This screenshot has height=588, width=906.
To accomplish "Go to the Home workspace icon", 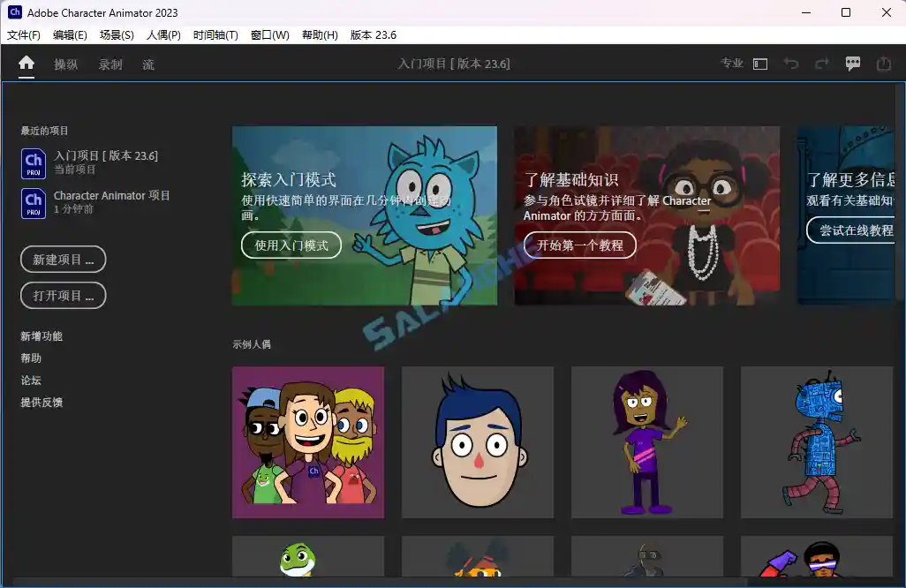I will pyautogui.click(x=26, y=63).
